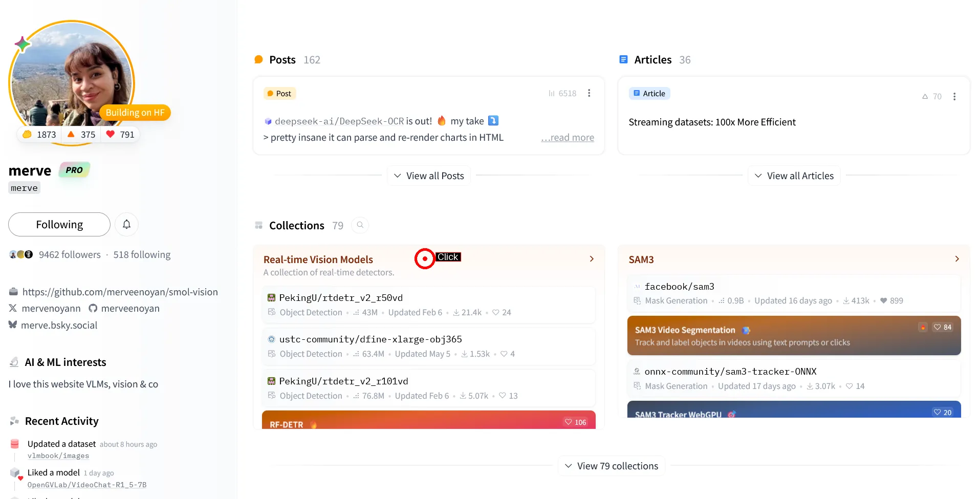Viewport: 980px width, 499px height.
Task: Like the SAM3 Video Segmentation space
Action: click(942, 327)
